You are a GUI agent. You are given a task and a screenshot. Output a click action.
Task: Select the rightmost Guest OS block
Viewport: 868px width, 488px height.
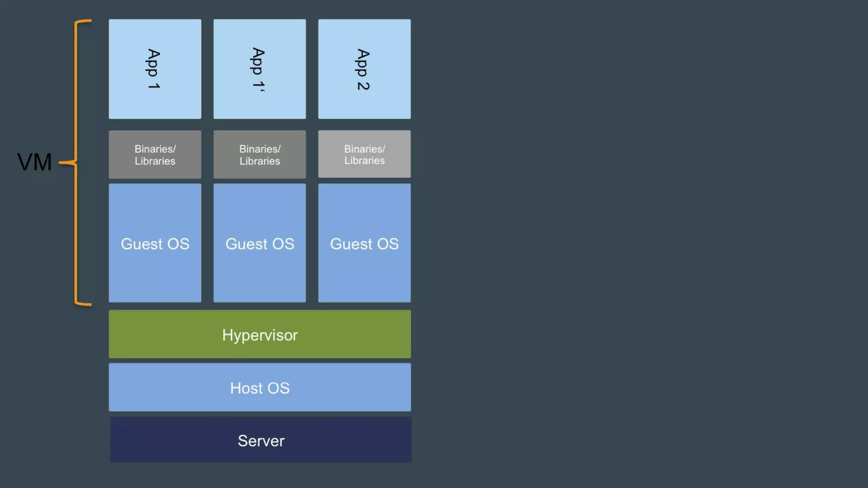(364, 243)
